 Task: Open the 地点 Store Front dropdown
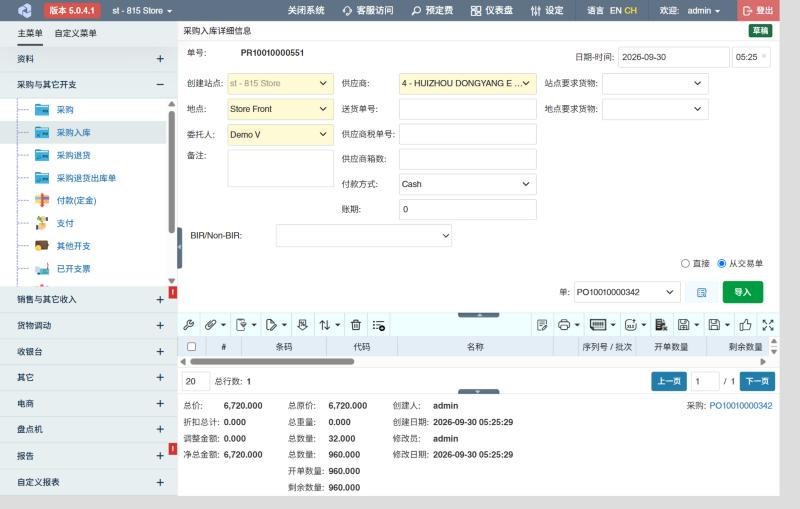[281, 109]
